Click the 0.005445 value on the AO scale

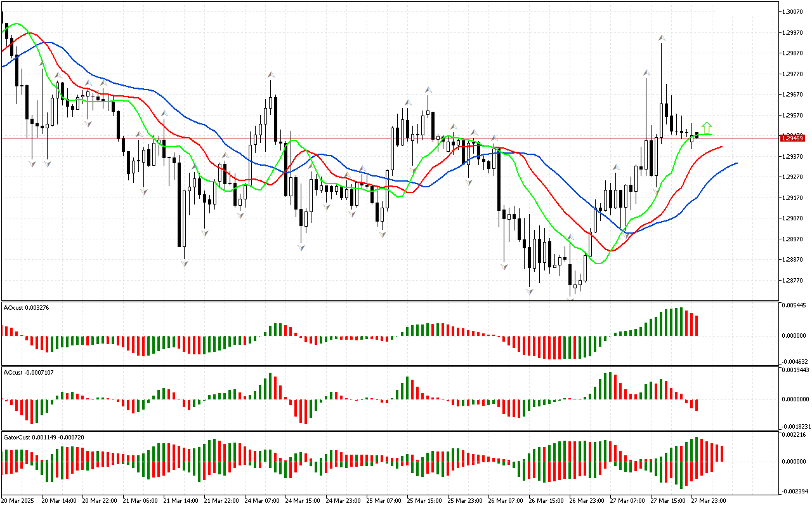(794, 305)
